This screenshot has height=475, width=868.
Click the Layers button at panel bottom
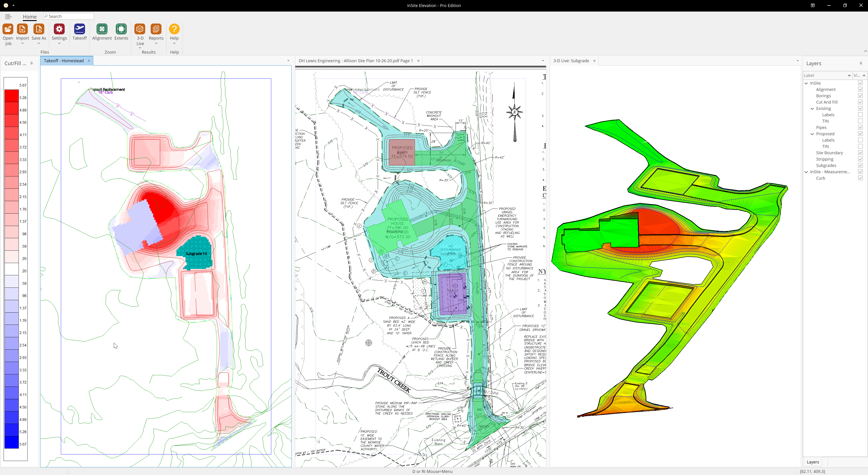[x=812, y=462]
